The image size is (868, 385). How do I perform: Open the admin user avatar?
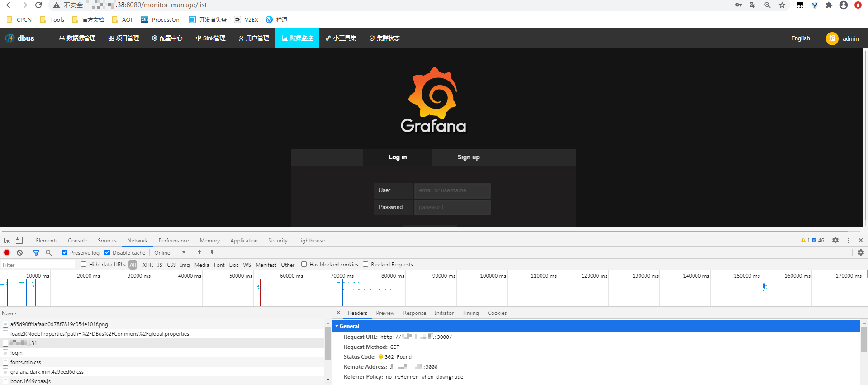tap(832, 38)
